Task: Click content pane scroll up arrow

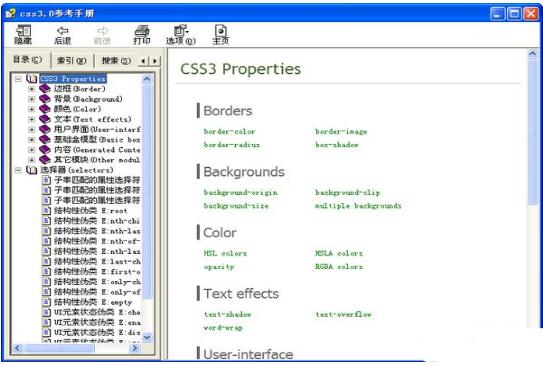Action: click(532, 54)
